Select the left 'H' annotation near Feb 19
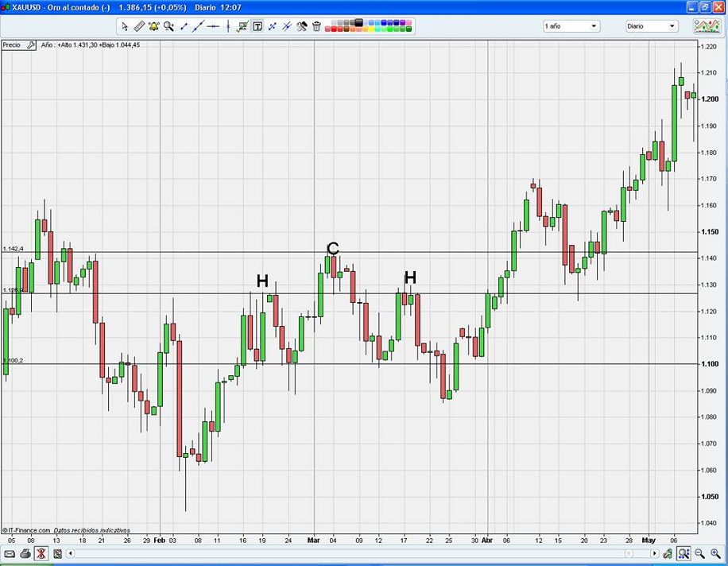This screenshot has width=728, height=566. pyautogui.click(x=262, y=281)
